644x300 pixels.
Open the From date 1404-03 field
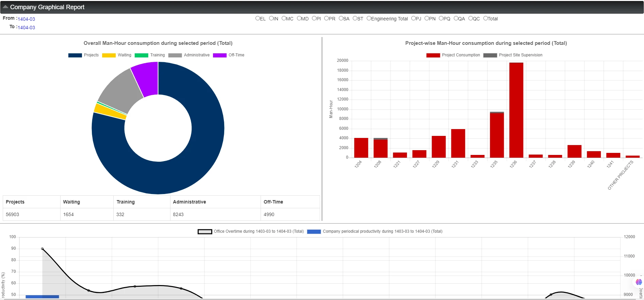click(x=26, y=19)
